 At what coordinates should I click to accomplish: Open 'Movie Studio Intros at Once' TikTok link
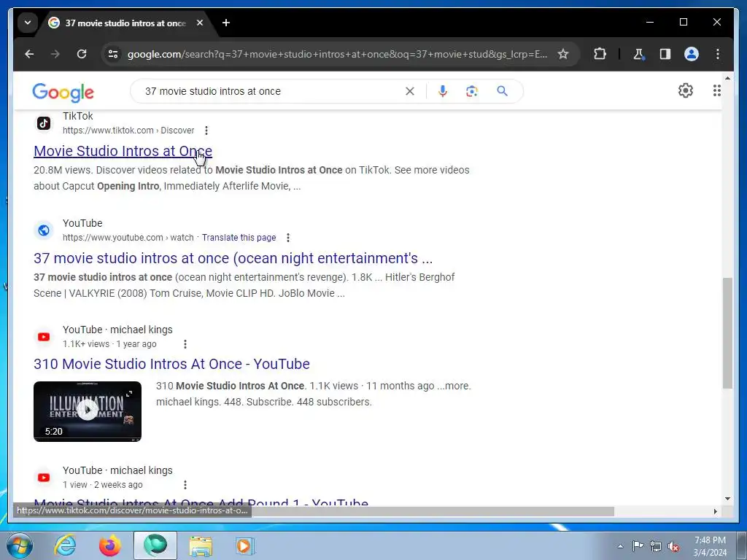tap(123, 151)
